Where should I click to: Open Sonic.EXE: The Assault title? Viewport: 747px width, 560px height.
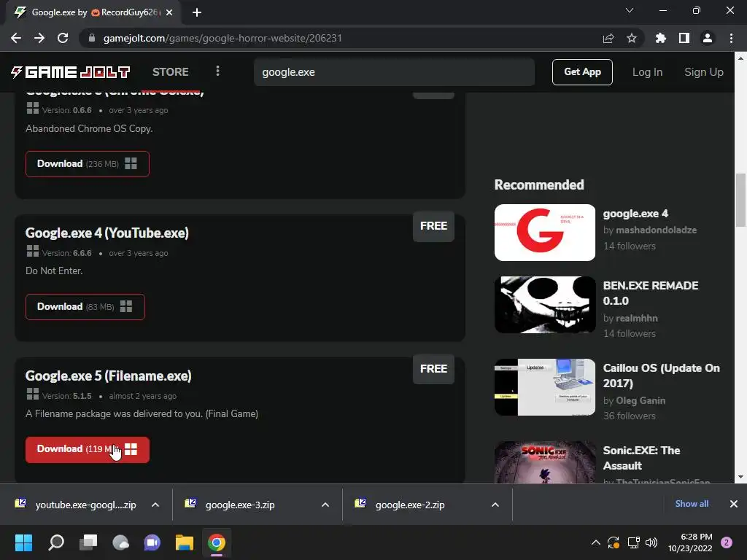pos(641,458)
